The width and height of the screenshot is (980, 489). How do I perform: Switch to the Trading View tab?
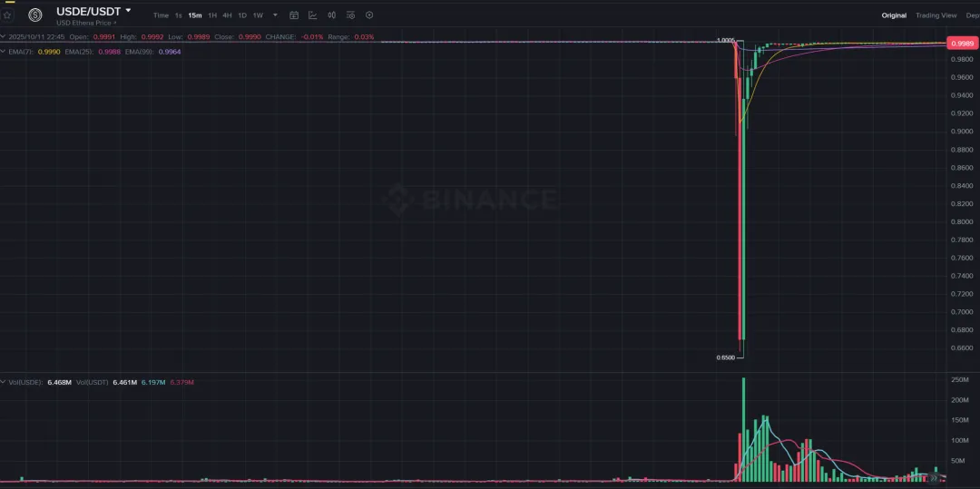click(x=936, y=15)
